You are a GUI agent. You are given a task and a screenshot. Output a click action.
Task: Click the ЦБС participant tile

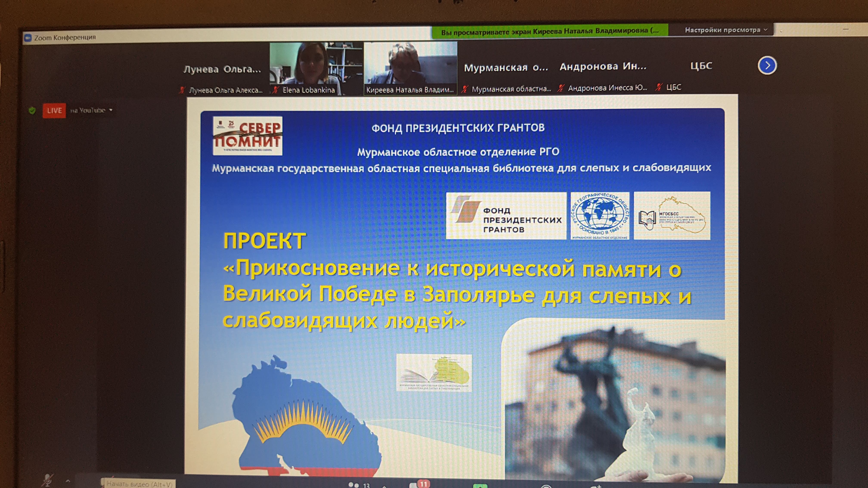coord(701,66)
